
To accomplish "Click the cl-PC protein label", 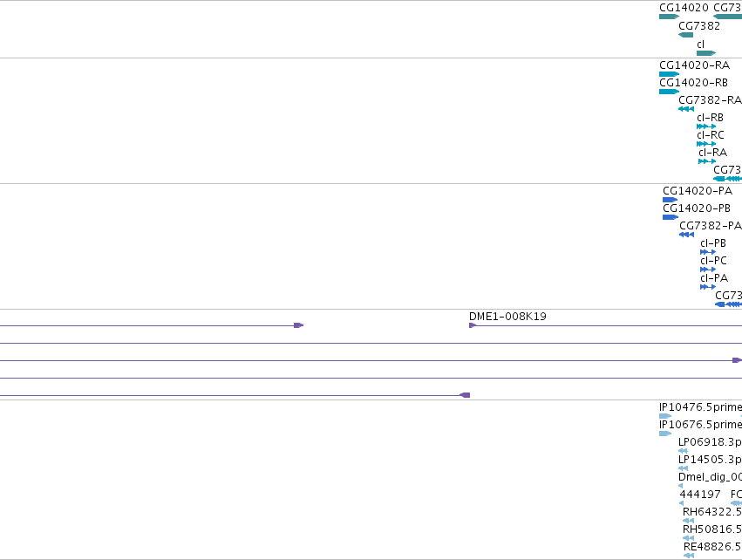I will 713,261.
